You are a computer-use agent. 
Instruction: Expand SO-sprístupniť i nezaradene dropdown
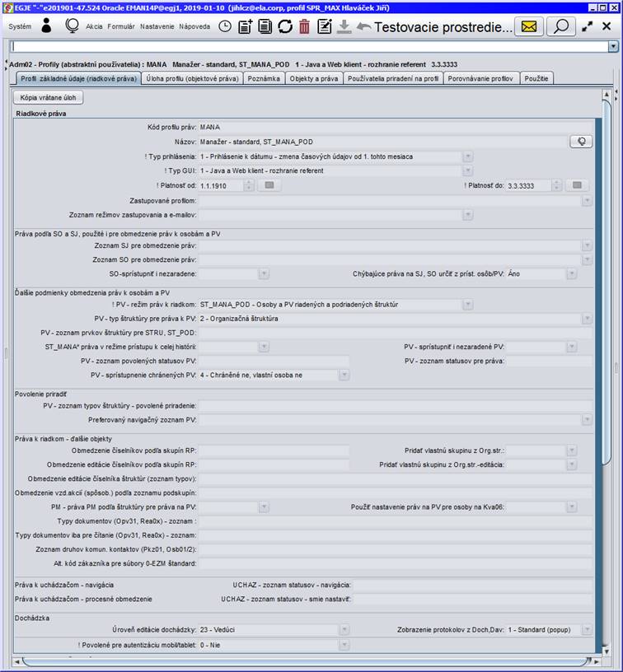click(x=264, y=274)
